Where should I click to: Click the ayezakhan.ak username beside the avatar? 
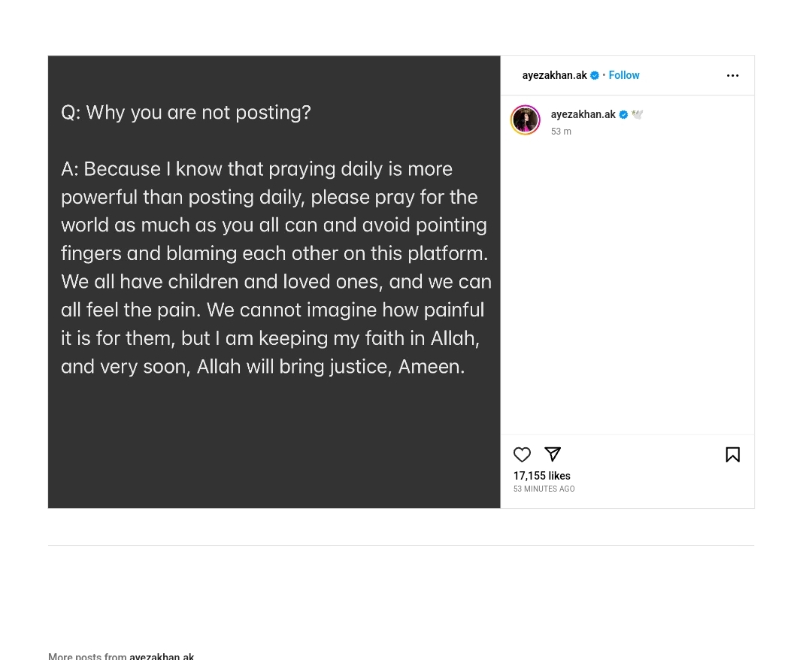(x=583, y=114)
